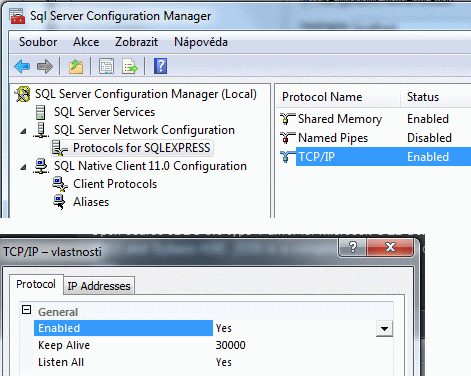Open the Nápověda menu
This screenshot has height=376, width=471.
point(201,42)
